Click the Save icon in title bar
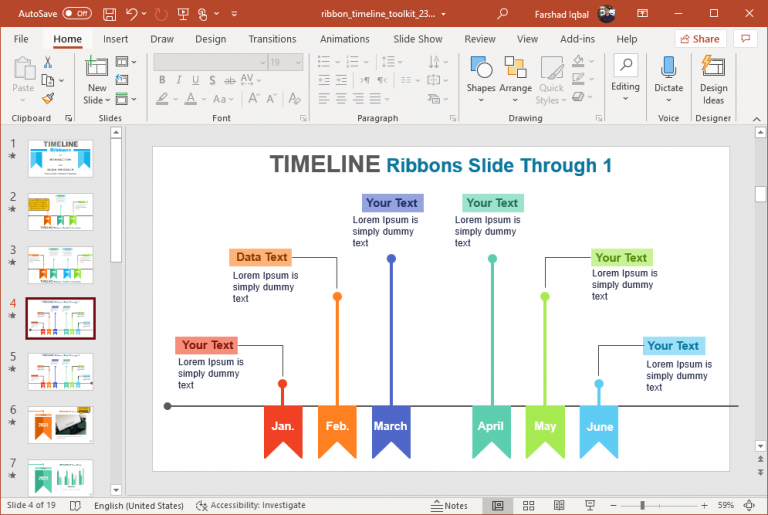 click(x=109, y=14)
